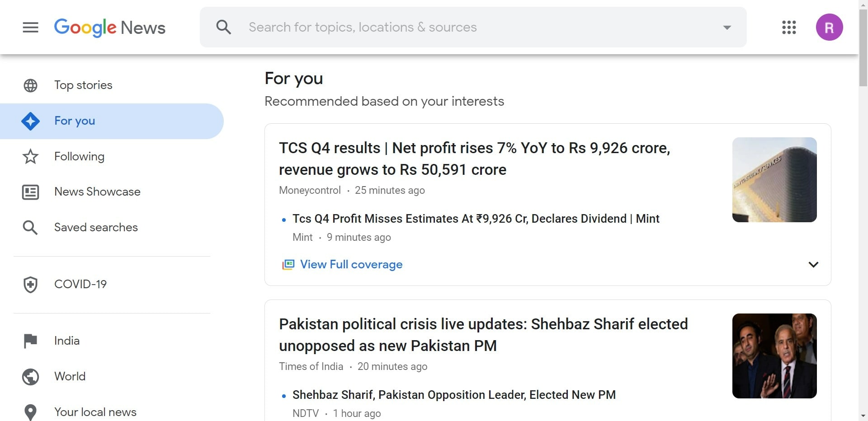The height and width of the screenshot is (421, 868).
Task: Open the TCS building thumbnail
Action: click(774, 180)
